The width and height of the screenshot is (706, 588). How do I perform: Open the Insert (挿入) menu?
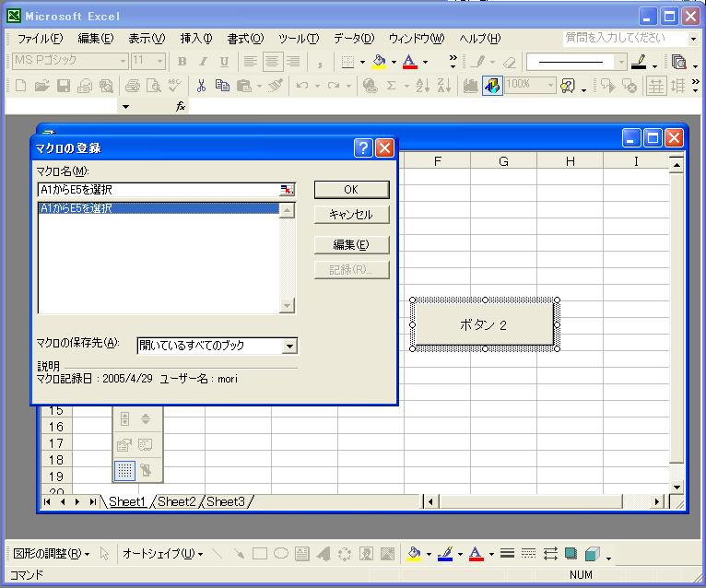pos(196,39)
